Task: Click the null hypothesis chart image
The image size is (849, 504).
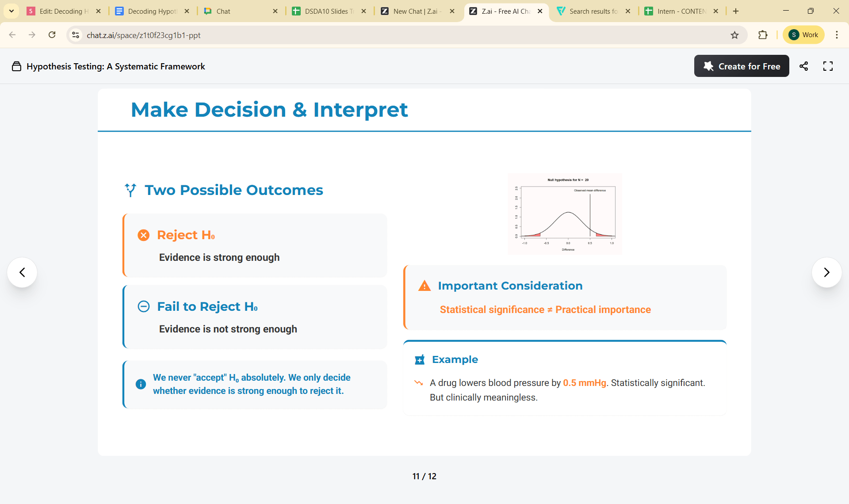Action: coord(565,214)
